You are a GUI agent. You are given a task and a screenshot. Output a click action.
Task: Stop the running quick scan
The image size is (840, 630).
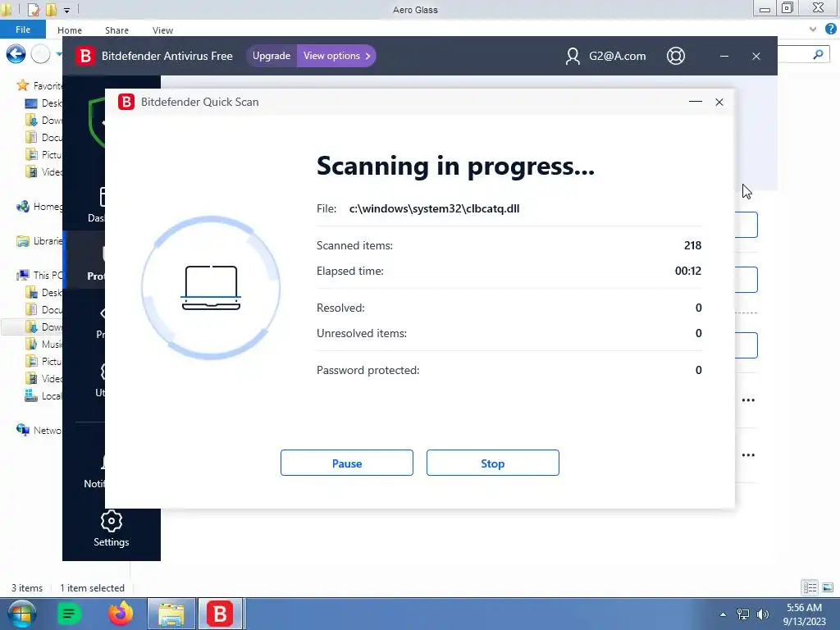click(x=492, y=463)
